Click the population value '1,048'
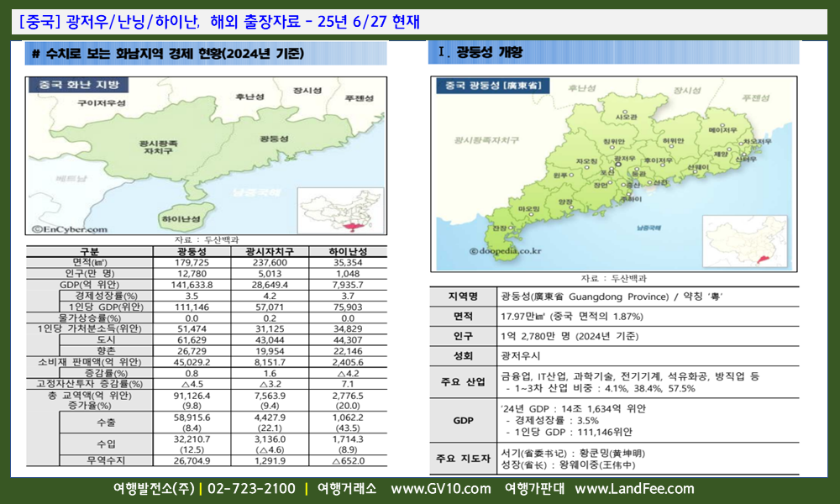 349,274
